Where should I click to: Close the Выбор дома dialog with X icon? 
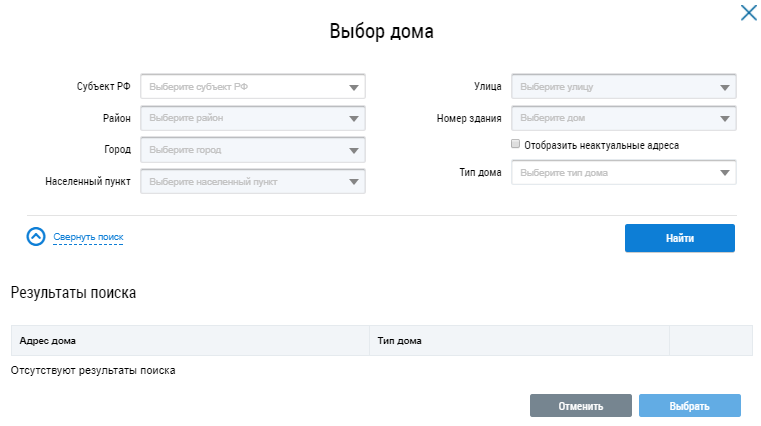747,13
